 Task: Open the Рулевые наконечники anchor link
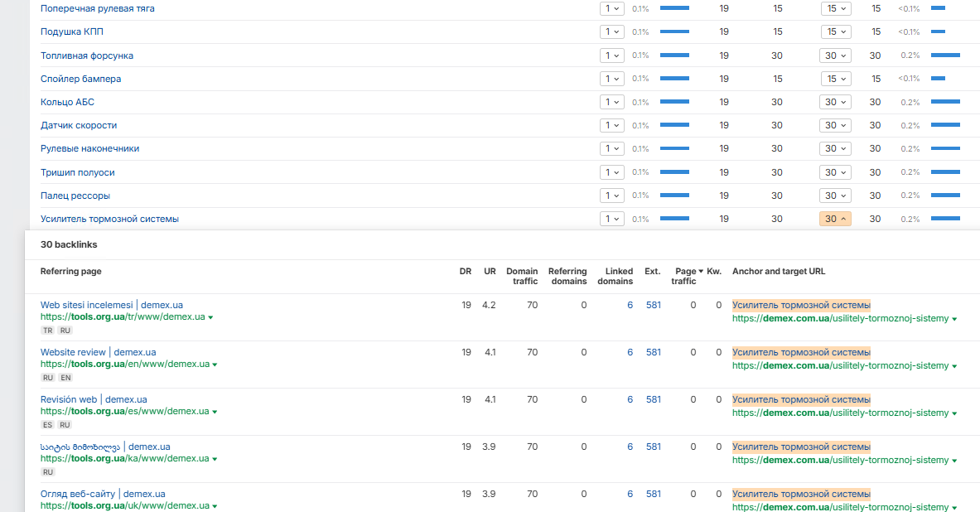(x=90, y=149)
